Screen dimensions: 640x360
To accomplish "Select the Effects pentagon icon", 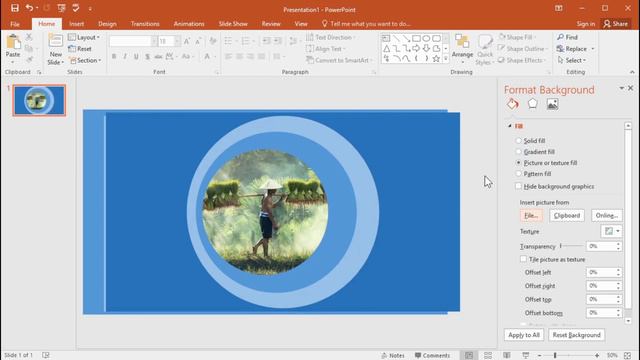I will coord(532,104).
